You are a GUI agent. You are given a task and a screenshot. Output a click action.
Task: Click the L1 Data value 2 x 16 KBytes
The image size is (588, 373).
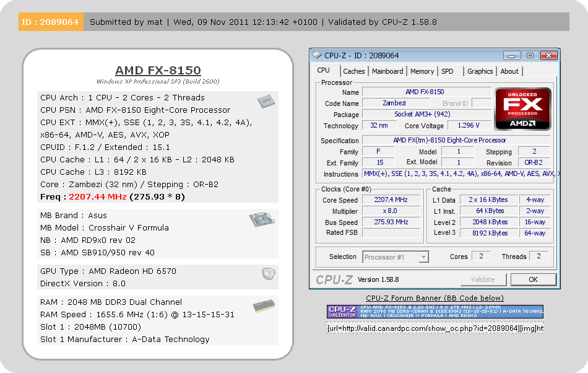tap(488, 200)
